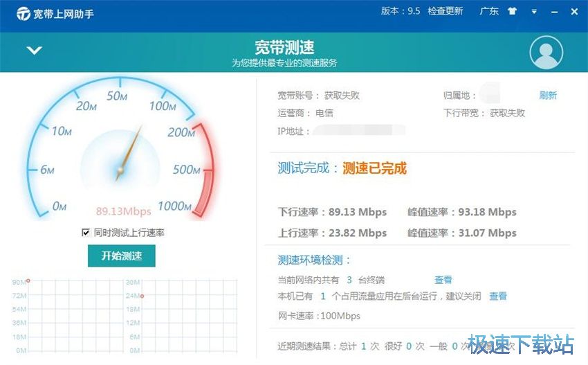Collapse the panel with the chevron arrow
This screenshot has width=588, height=365.
[35, 51]
